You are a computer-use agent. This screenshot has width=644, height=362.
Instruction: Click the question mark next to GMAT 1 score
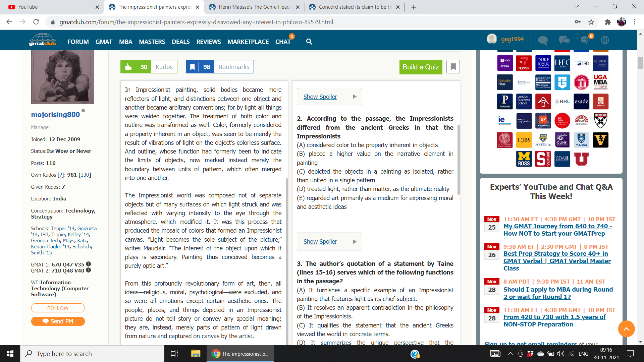pos(88,264)
